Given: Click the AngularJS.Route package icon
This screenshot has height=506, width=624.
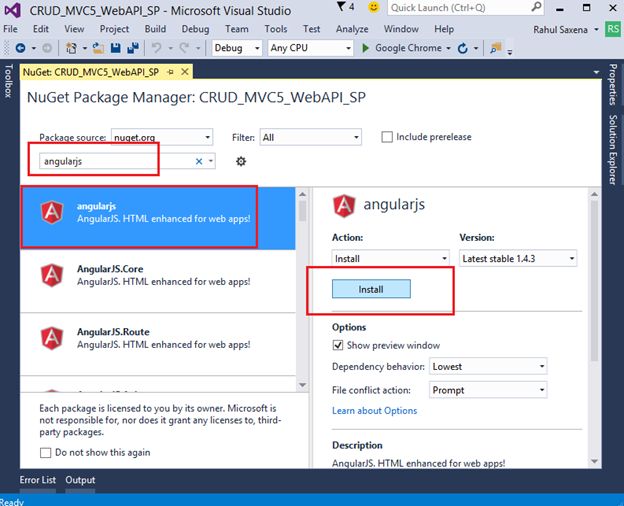Looking at the screenshot, I should tap(52, 338).
